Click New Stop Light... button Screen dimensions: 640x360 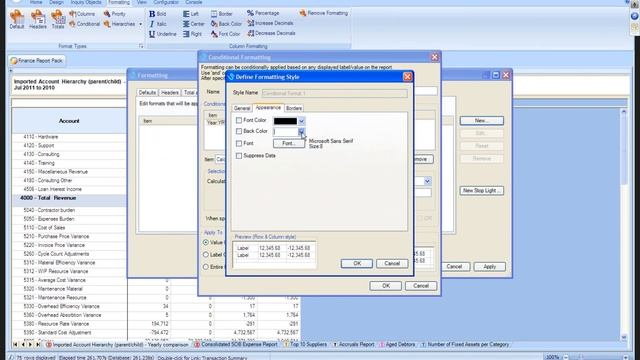pos(482,191)
